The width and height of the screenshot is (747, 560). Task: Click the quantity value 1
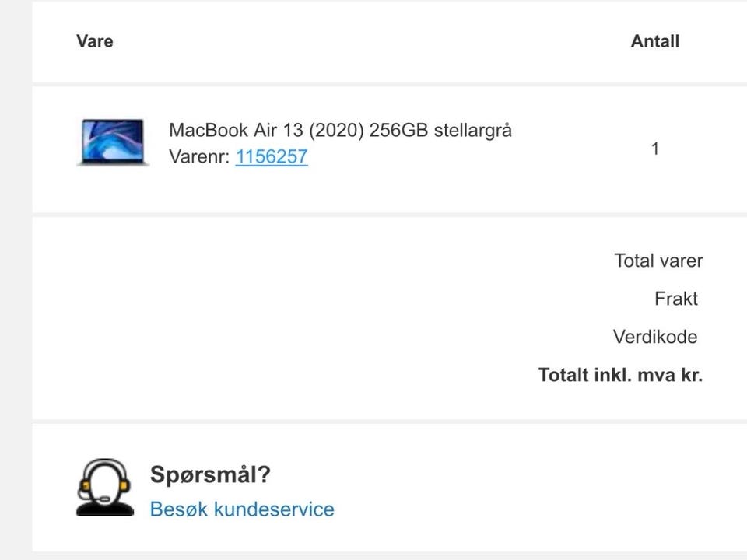coord(655,149)
